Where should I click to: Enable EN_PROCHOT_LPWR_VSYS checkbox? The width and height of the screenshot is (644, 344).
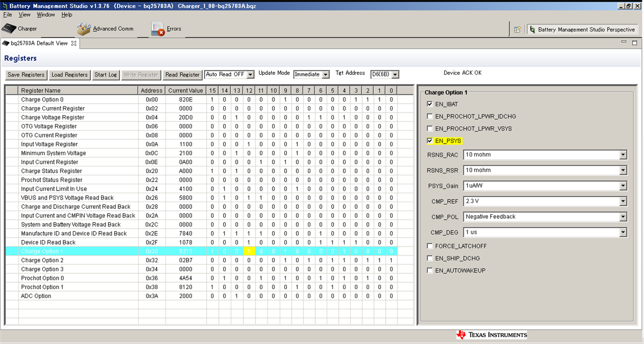[x=430, y=128]
